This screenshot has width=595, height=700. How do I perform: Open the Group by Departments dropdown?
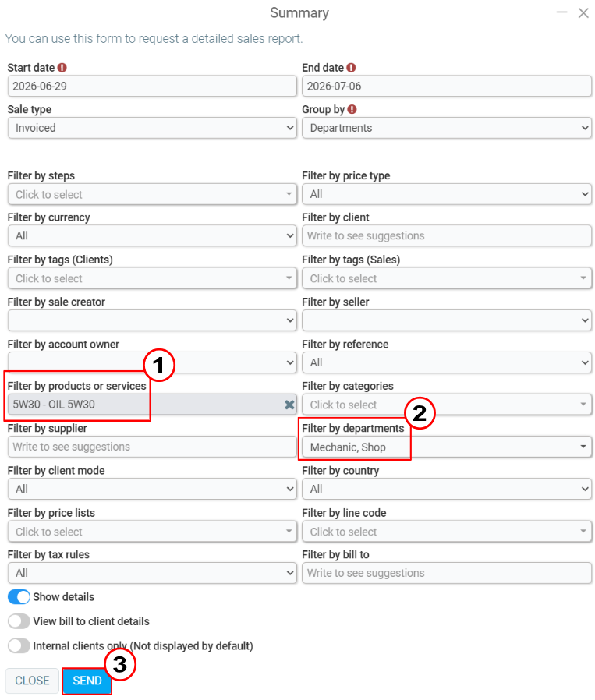447,128
